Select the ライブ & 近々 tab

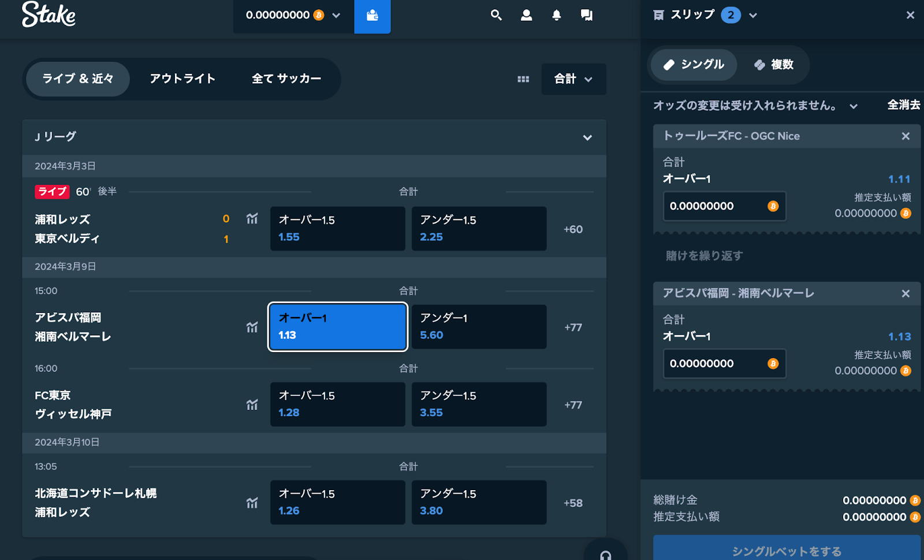tap(78, 79)
